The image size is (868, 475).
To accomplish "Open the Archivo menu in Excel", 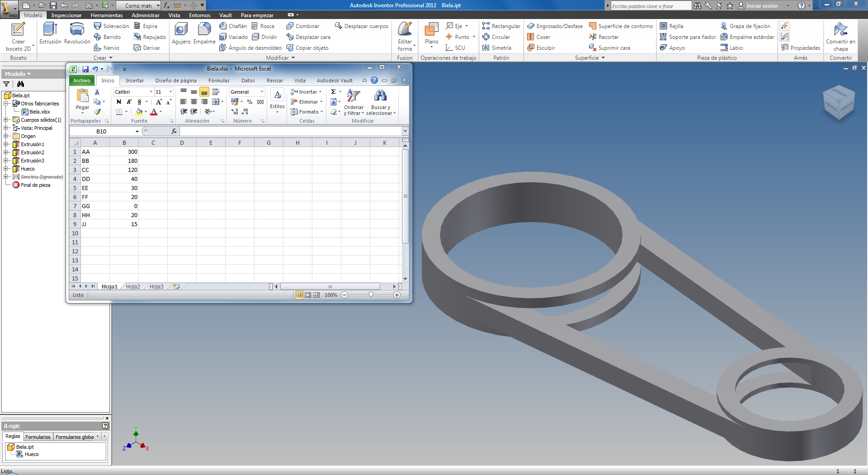I will coord(82,81).
